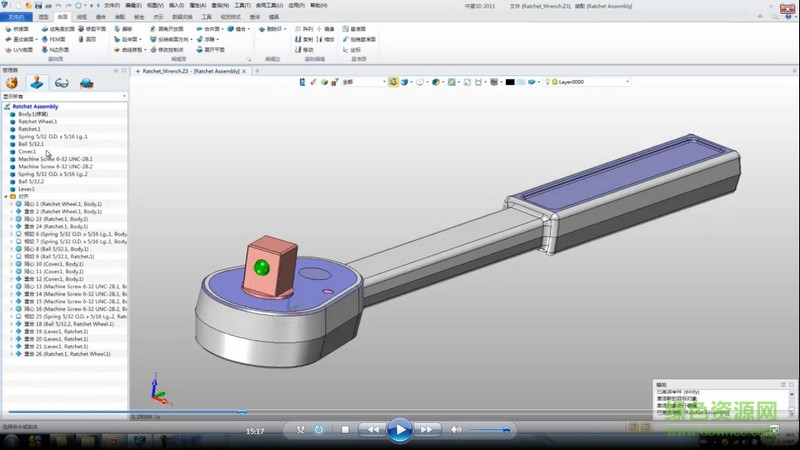
Task: Select Cover.1 component in assembly tree
Action: (27, 151)
